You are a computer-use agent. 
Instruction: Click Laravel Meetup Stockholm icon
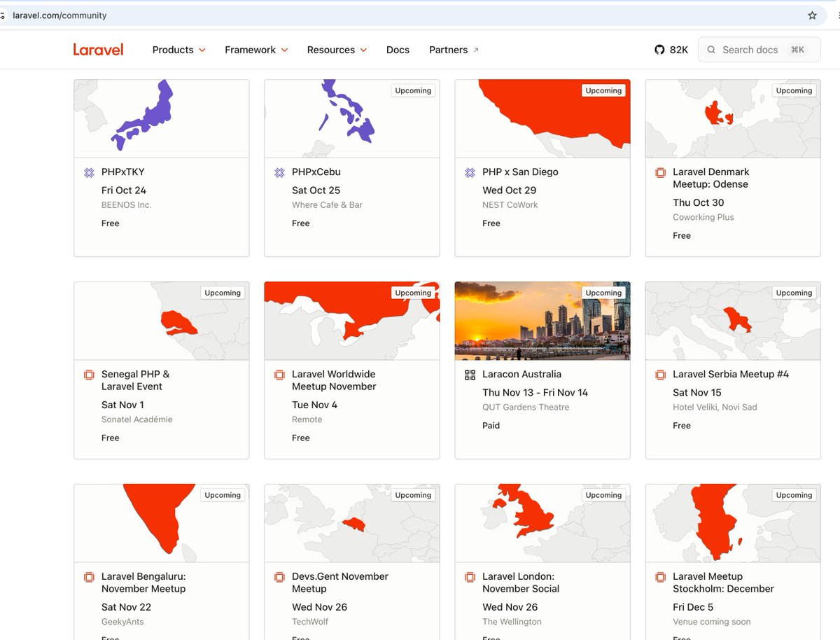(x=660, y=577)
